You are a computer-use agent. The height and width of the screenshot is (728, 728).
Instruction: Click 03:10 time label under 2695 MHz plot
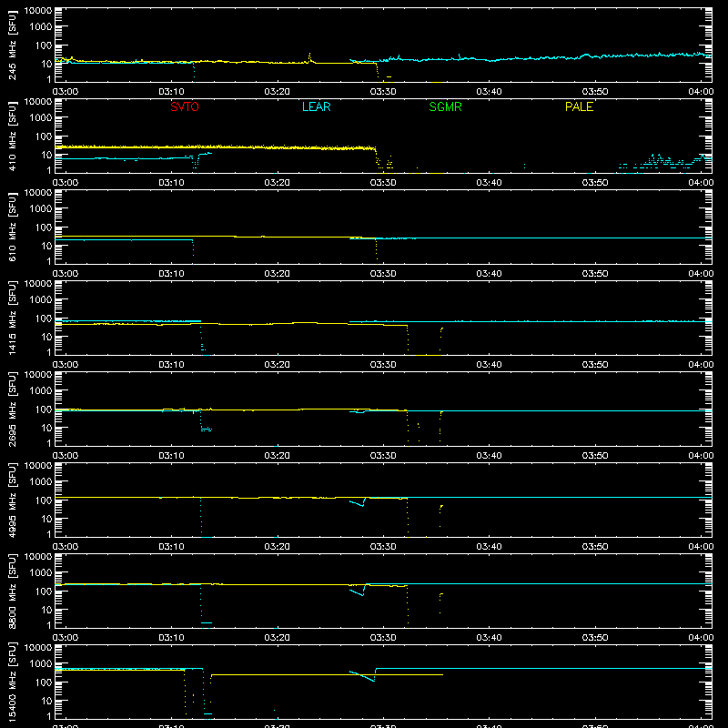[x=171, y=456]
